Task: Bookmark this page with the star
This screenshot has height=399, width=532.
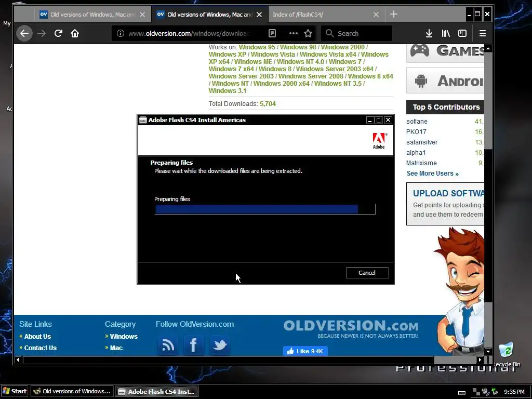Action: [x=308, y=33]
